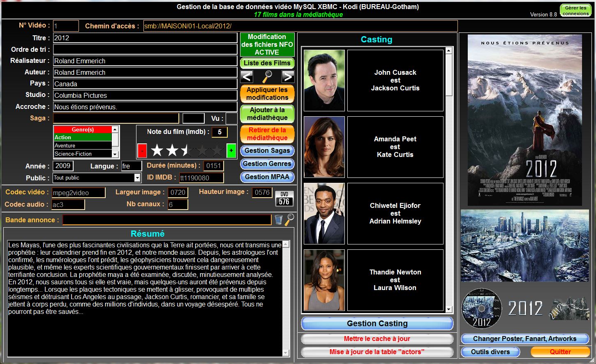Viewport: 596px width, 364px height.
Task: Increase rating with green plus button
Action: [231, 151]
